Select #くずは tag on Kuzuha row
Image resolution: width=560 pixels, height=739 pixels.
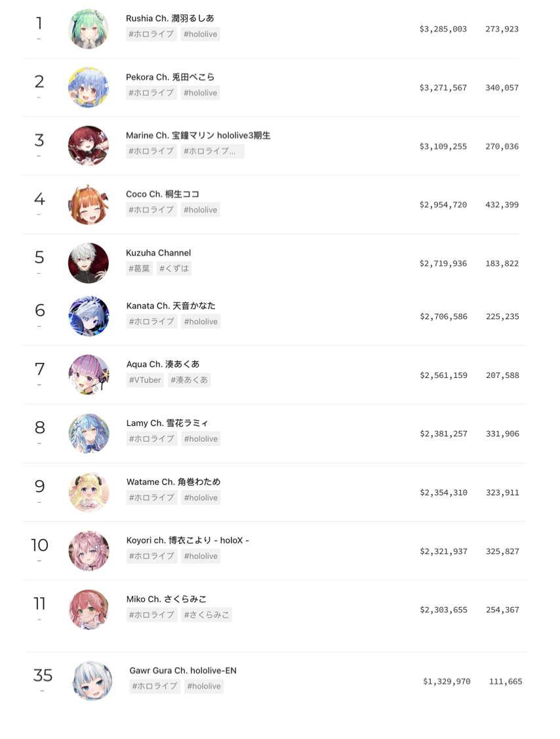pos(174,268)
